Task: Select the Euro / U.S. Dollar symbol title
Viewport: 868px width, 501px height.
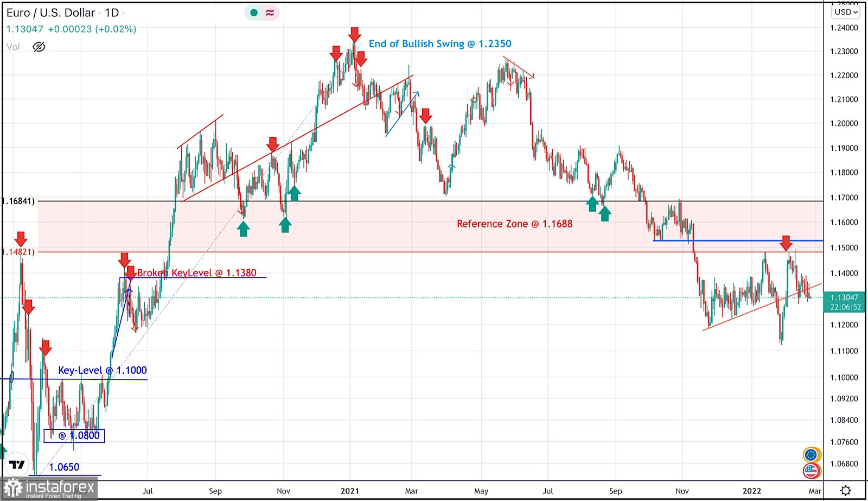Action: coord(50,12)
